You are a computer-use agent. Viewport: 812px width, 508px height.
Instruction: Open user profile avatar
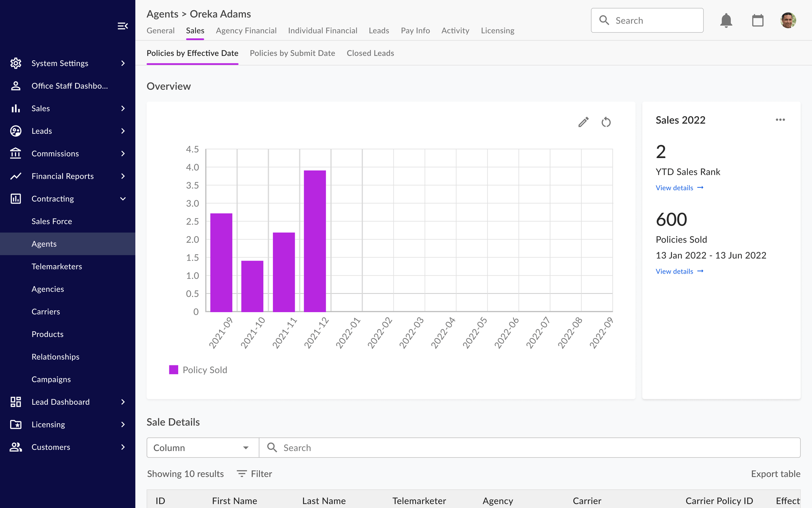(x=788, y=20)
